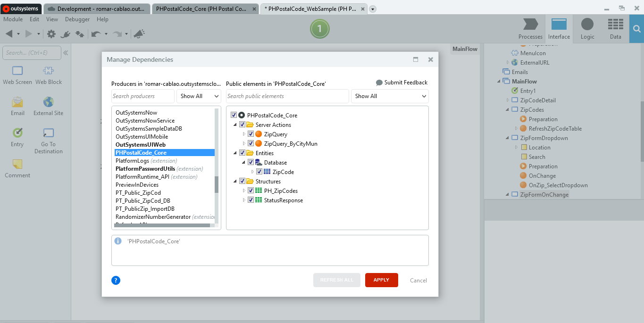Click the settings gear toolbar icon

(51, 34)
